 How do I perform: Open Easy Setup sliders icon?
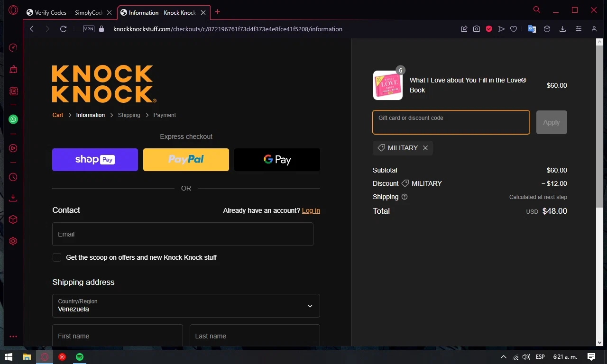tap(579, 29)
